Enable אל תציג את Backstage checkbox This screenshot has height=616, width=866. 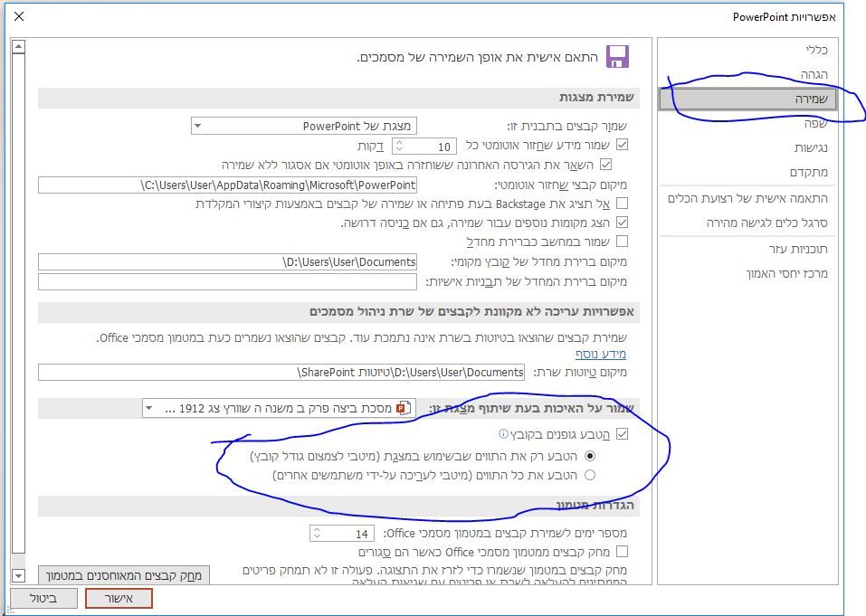tap(623, 204)
